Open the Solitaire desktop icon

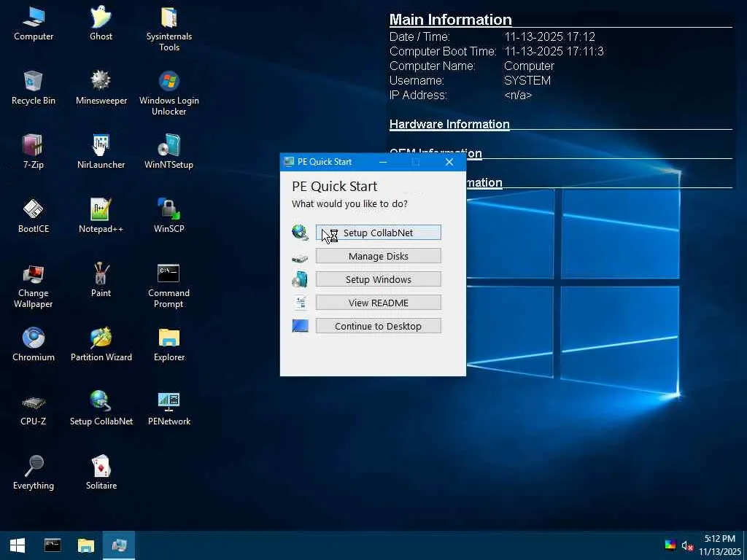101,474
